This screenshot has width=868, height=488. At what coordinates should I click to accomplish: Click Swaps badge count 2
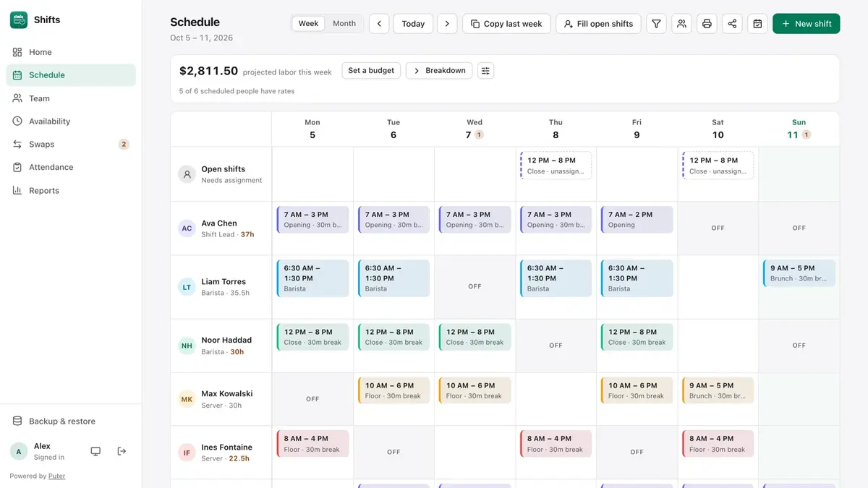[x=124, y=145]
